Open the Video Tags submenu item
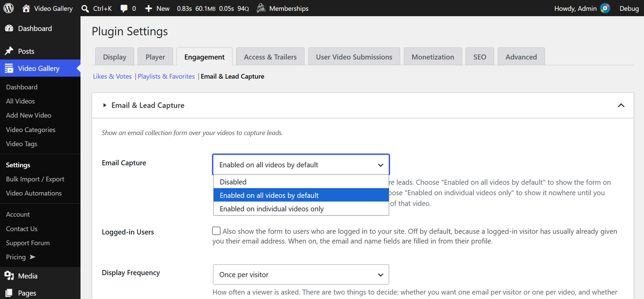The height and width of the screenshot is (299, 644). pos(22,143)
